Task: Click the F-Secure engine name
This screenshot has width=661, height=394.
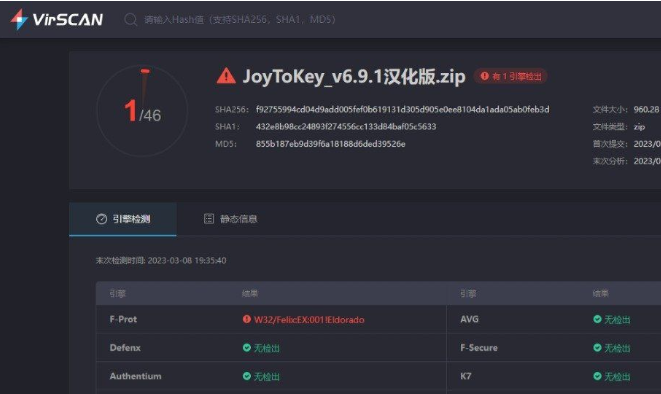Action: (479, 348)
